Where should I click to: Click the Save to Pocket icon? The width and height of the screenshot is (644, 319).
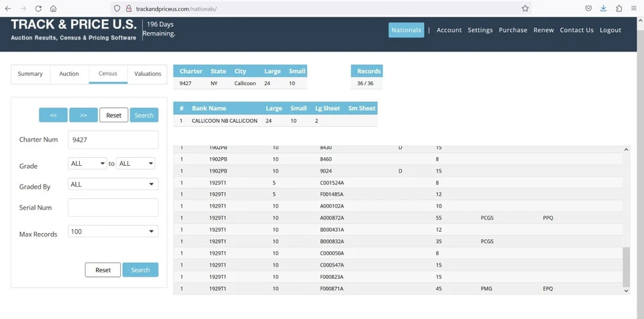pos(588,9)
